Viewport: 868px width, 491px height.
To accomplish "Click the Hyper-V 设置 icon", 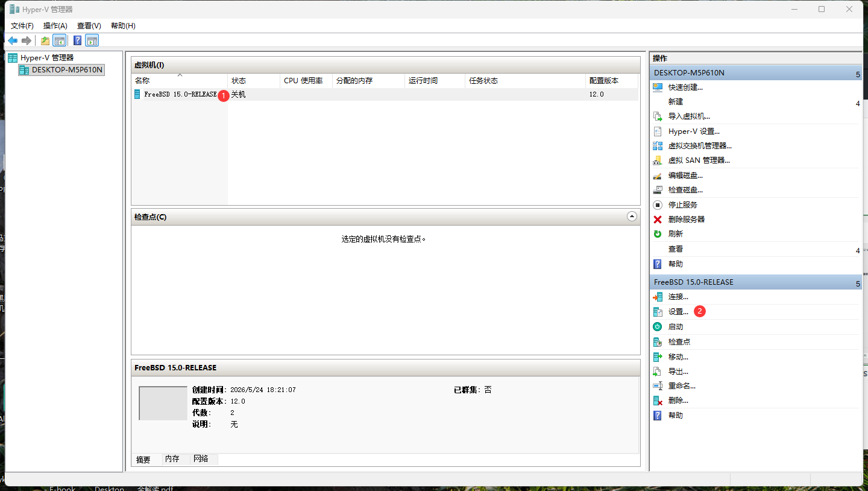I will (x=658, y=131).
